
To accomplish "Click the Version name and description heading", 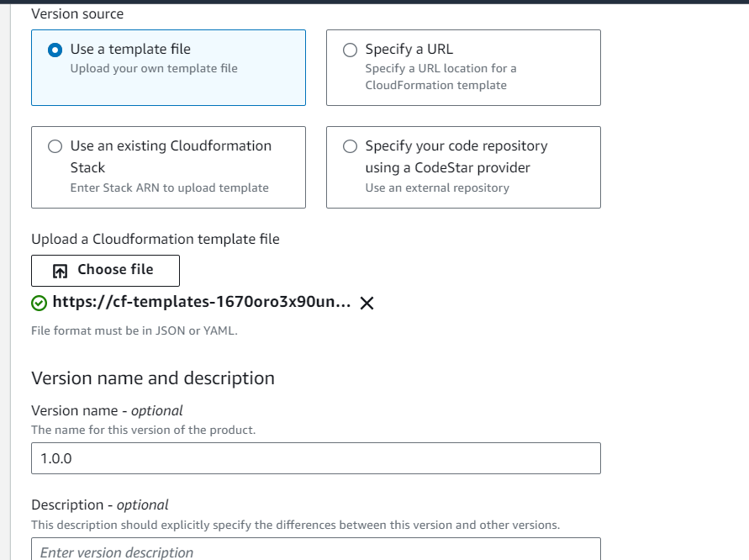I will click(x=152, y=378).
